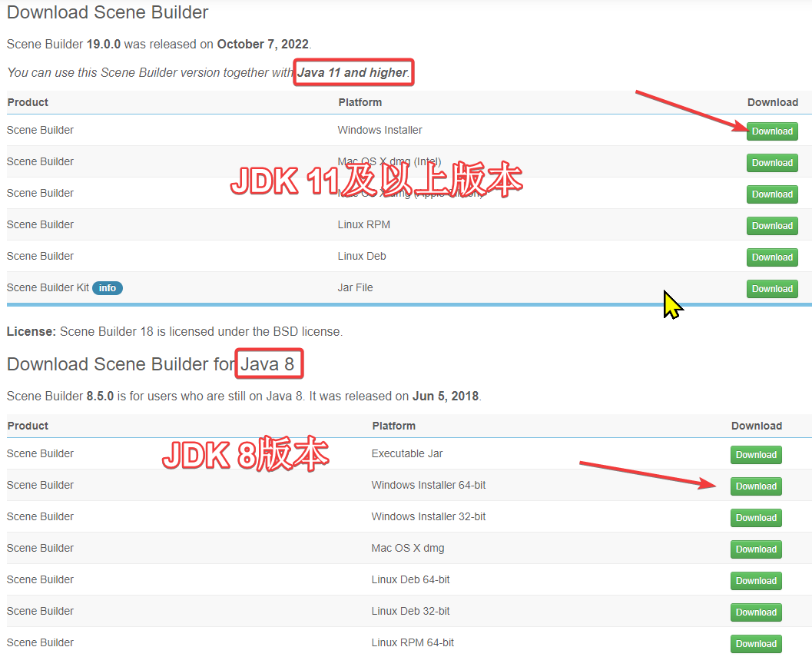
Task: Click the Product column header
Action: tap(27, 101)
